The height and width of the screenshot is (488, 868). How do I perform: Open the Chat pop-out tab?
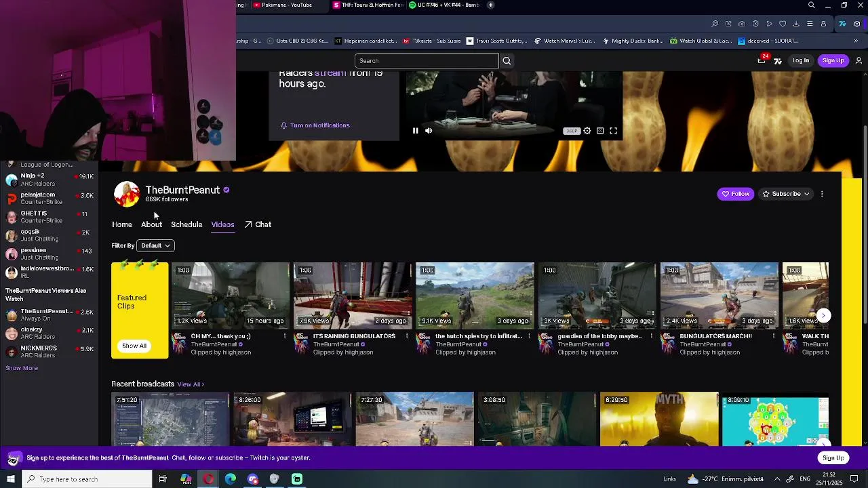pyautogui.click(x=258, y=224)
